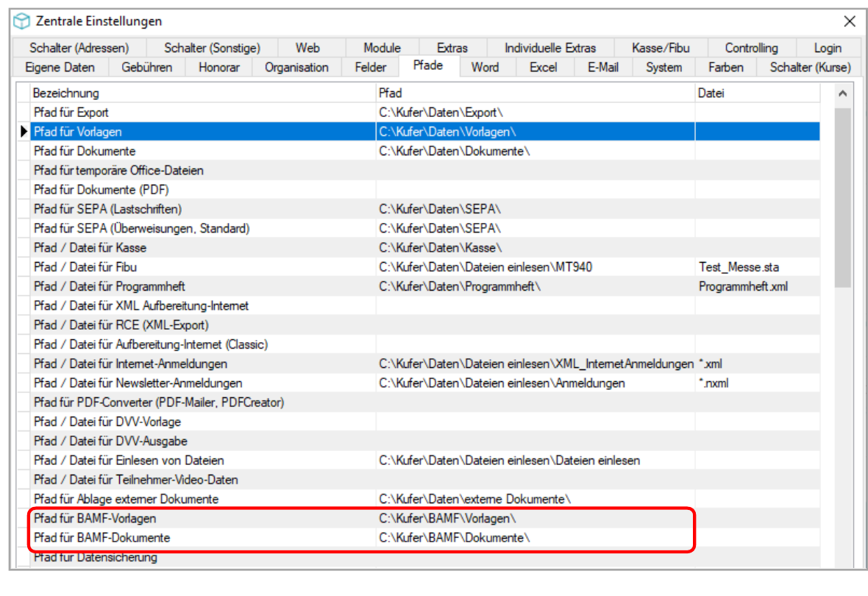Viewport: 868px width, 596px height.
Task: Select the Farben tab
Action: [x=726, y=68]
